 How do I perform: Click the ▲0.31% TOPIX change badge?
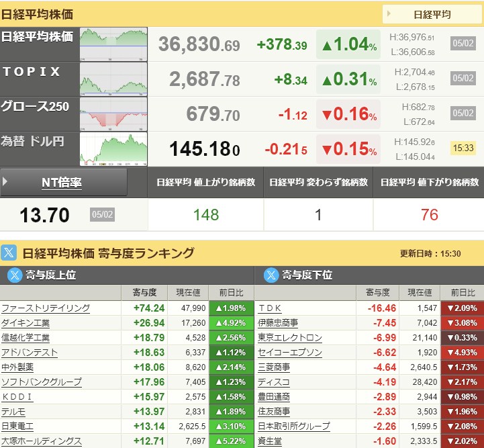click(x=348, y=79)
